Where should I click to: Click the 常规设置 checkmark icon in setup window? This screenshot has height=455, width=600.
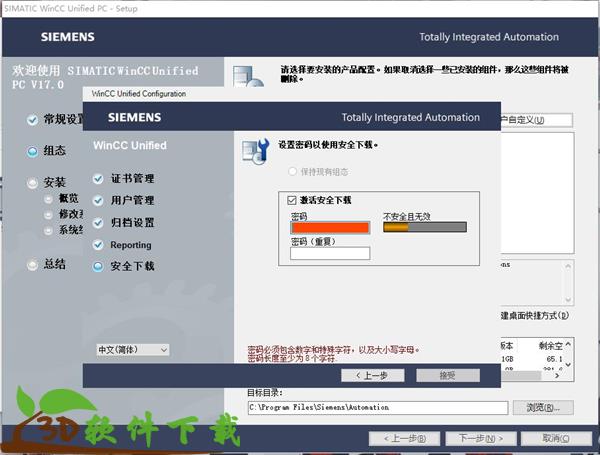33,120
